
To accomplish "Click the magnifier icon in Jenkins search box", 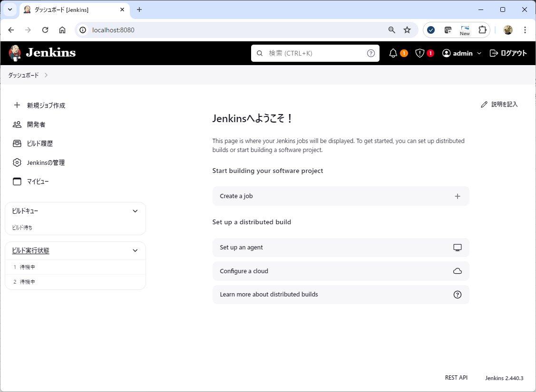I will coord(260,53).
